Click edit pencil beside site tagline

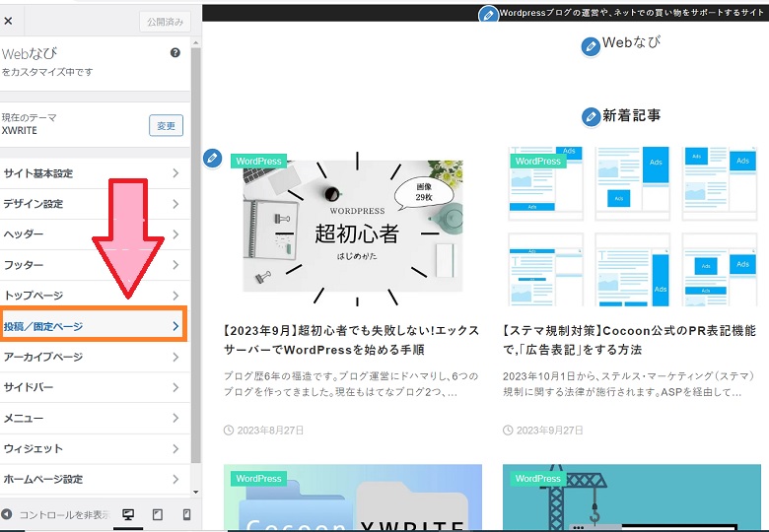pyautogui.click(x=488, y=15)
